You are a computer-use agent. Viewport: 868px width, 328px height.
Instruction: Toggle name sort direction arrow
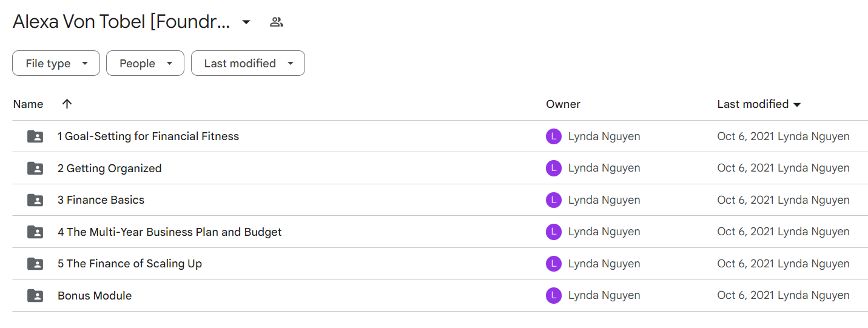coord(67,104)
